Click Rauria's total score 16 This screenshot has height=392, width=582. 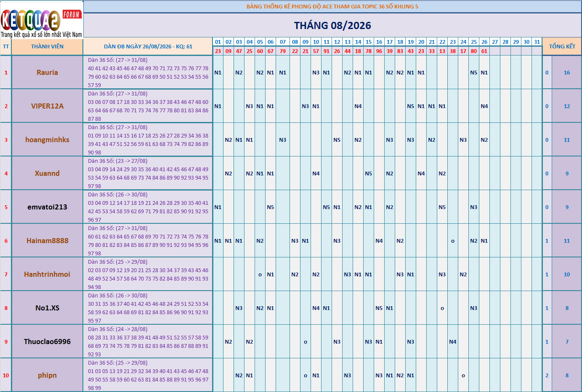(x=567, y=73)
